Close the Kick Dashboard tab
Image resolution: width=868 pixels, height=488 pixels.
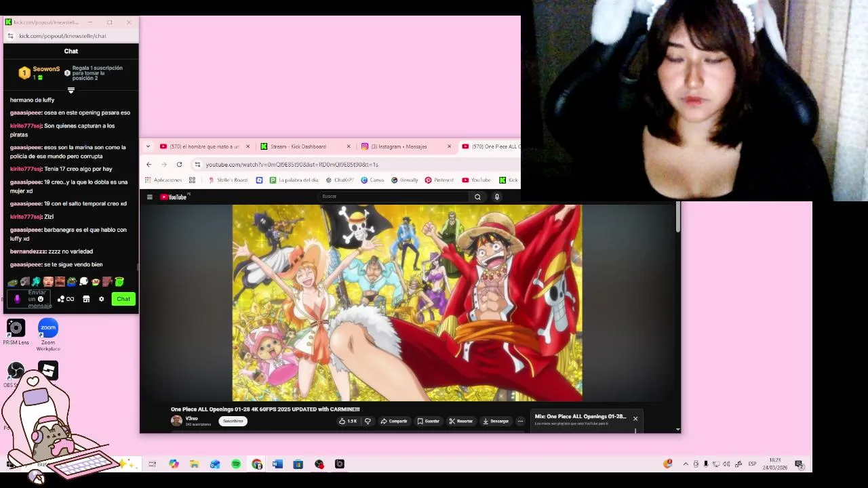click(349, 146)
